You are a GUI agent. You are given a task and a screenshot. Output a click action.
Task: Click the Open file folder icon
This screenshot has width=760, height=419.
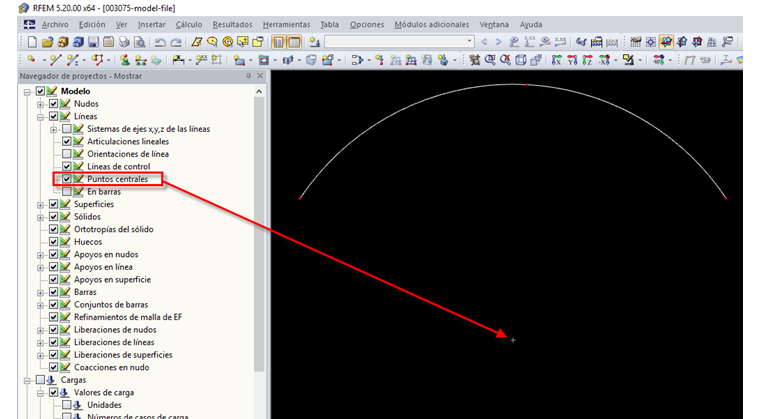(48, 42)
